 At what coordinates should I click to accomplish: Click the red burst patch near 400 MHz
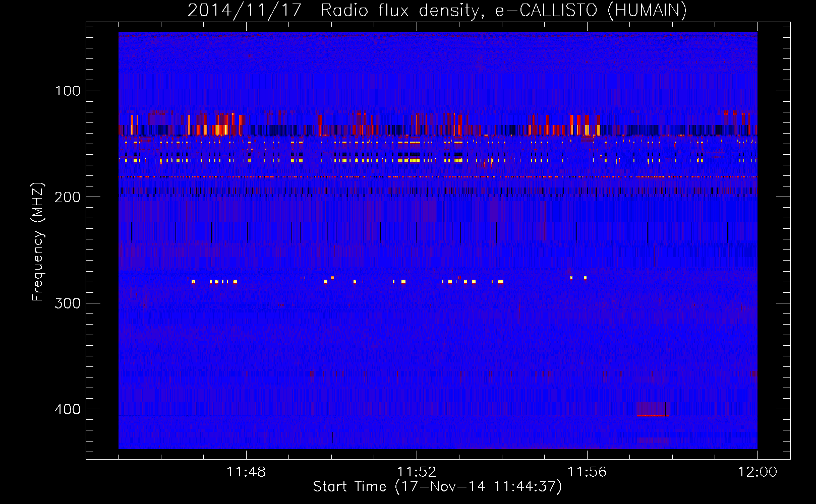pos(653,409)
